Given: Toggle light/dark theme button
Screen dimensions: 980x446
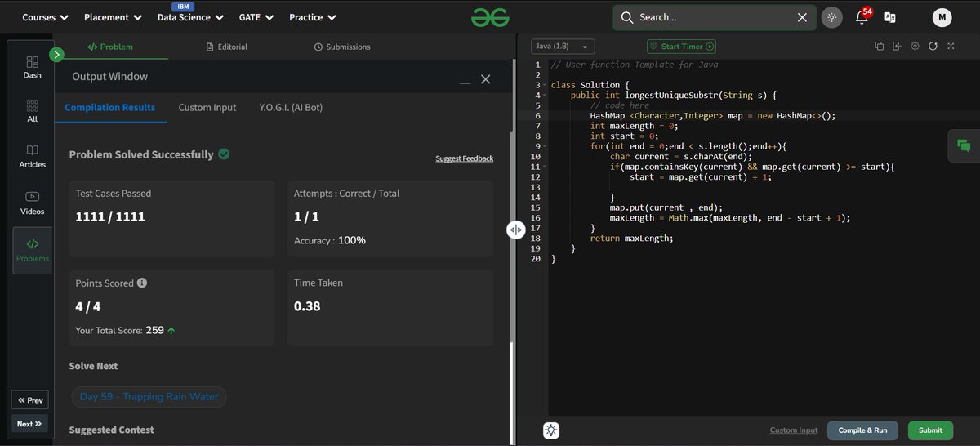Looking at the screenshot, I should coord(832,17).
